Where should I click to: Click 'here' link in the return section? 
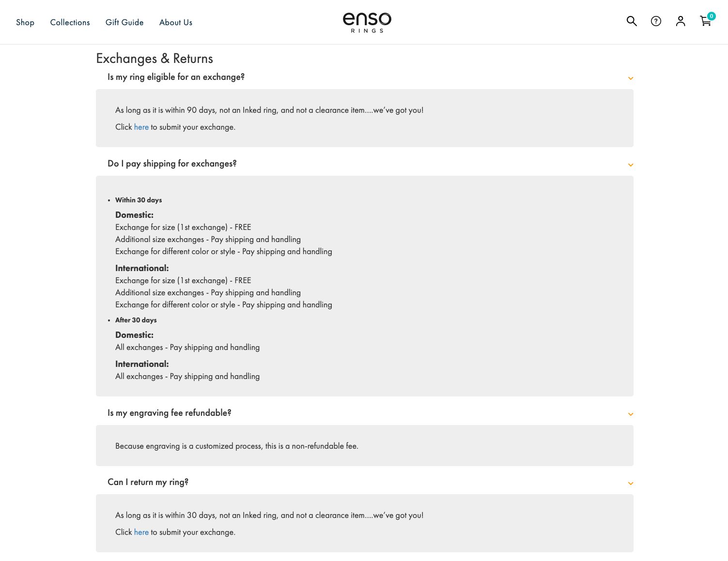pos(141,532)
